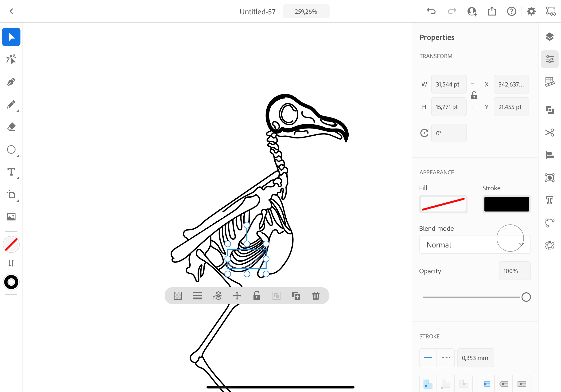The image size is (561, 392).
Task: Toggle the width-height proportion lock
Action: (474, 96)
